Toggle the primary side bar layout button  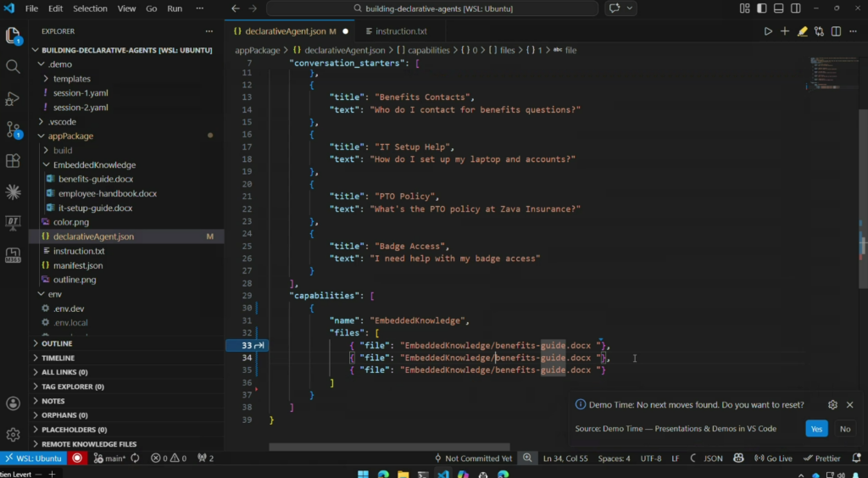point(761,8)
